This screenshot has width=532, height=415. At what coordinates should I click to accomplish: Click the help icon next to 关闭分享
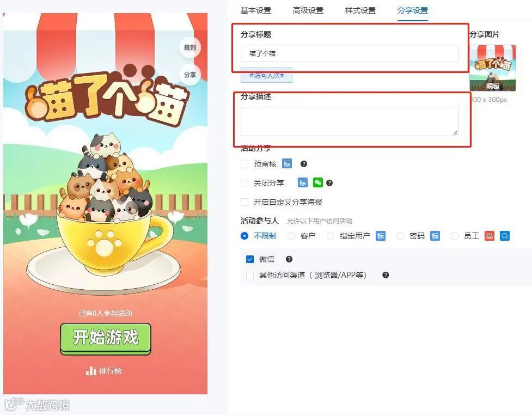click(329, 183)
